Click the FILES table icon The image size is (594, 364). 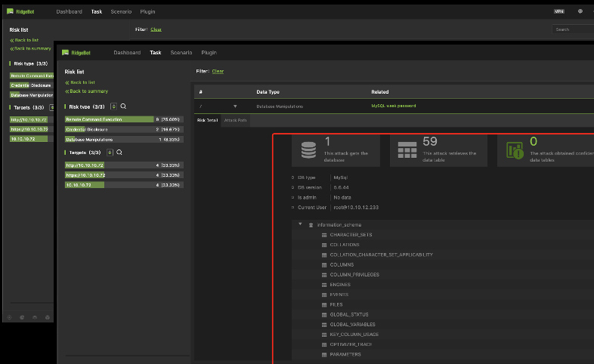tap(324, 304)
